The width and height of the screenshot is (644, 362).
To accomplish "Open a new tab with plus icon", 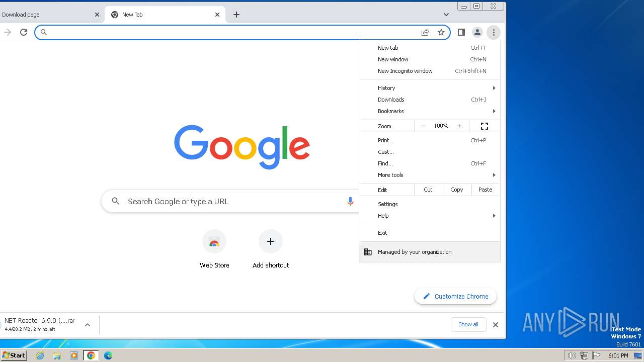I will pos(236,15).
